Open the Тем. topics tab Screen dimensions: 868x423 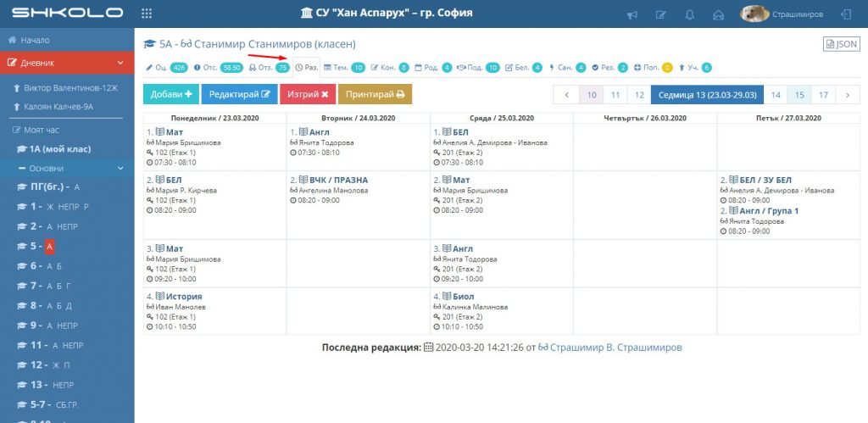(344, 68)
